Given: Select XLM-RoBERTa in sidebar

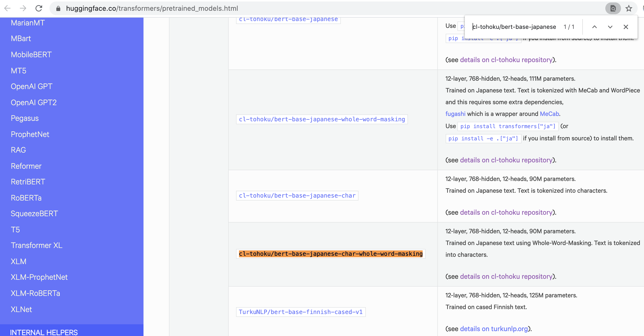Looking at the screenshot, I should click(x=35, y=293).
